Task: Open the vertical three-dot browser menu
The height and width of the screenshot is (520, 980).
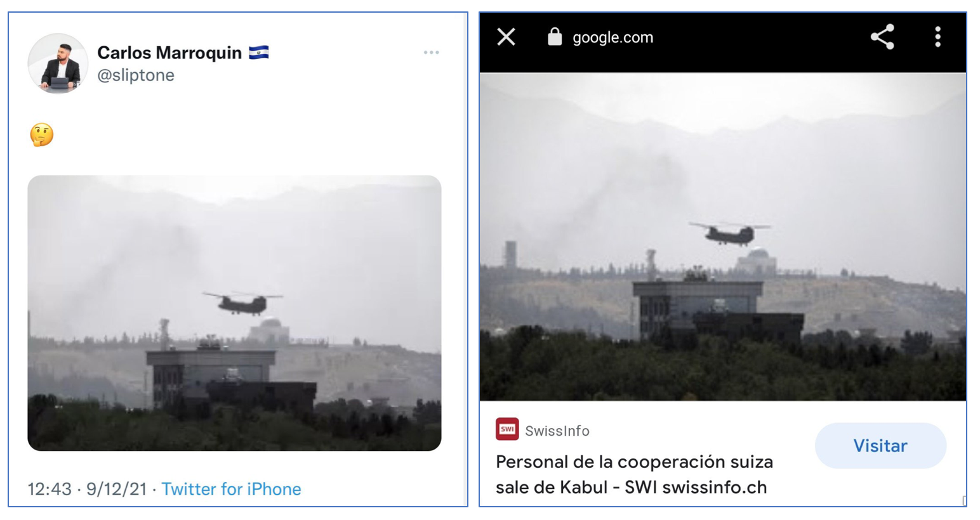Action: click(x=937, y=37)
